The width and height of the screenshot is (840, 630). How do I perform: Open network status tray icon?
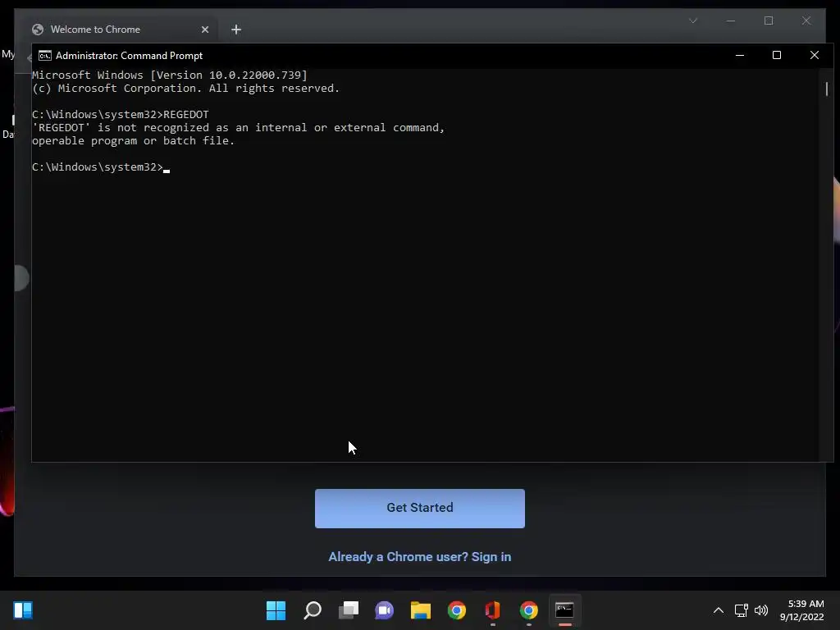[x=741, y=610]
